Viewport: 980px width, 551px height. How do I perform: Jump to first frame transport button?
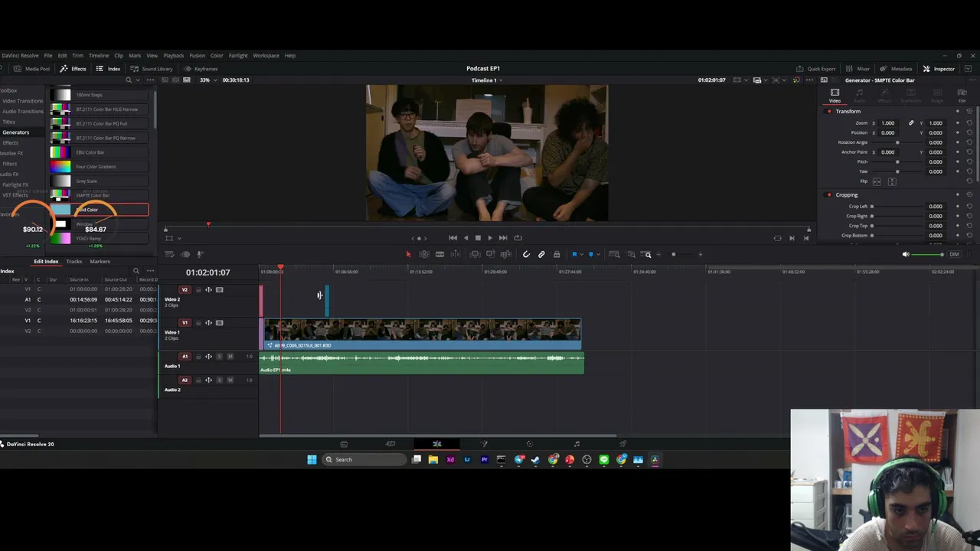click(452, 238)
